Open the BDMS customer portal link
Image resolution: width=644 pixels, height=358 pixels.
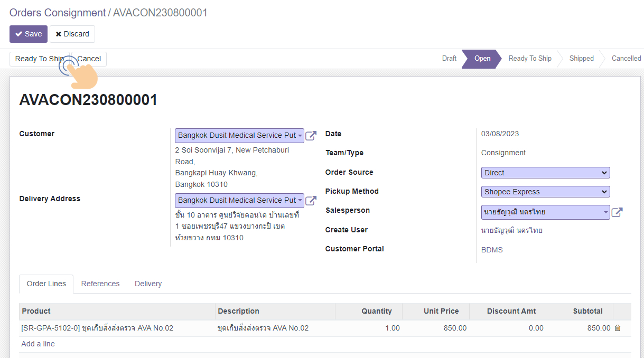click(492, 250)
